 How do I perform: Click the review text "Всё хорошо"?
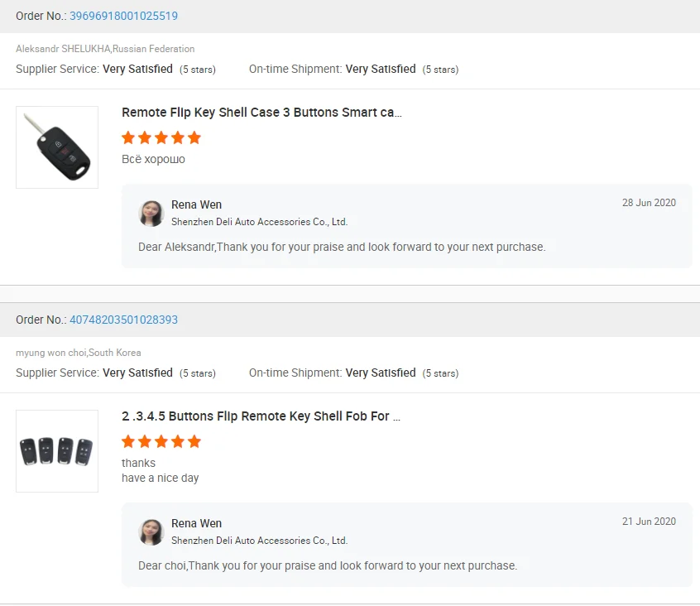[153, 159]
